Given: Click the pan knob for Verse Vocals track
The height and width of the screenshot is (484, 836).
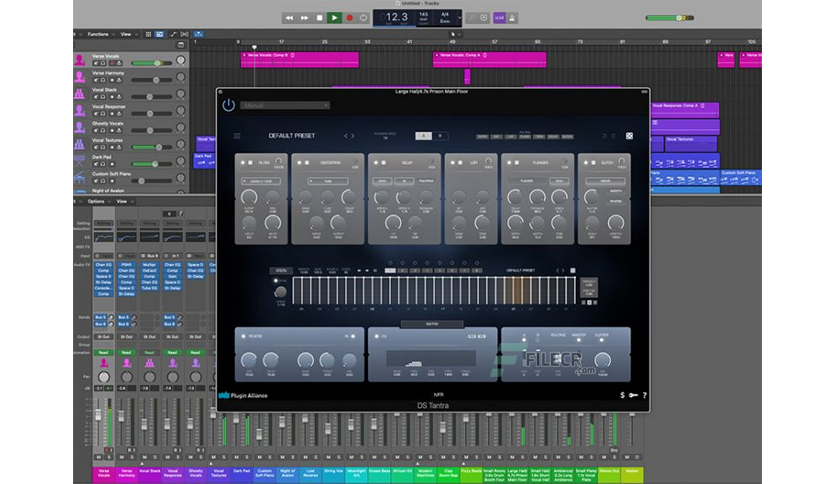Looking at the screenshot, I should pos(181,60).
